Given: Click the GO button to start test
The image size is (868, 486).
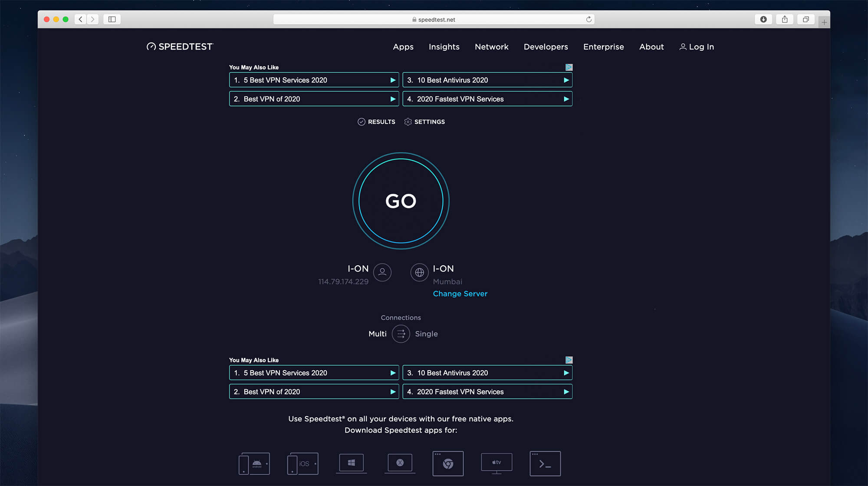Looking at the screenshot, I should point(401,200).
